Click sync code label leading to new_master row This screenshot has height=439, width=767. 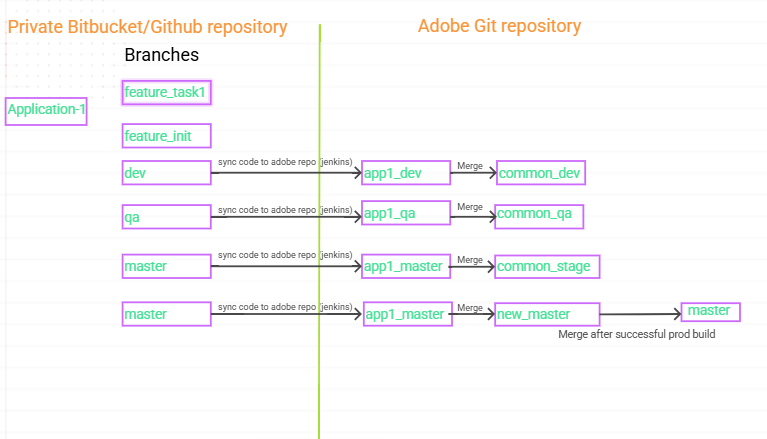click(285, 307)
